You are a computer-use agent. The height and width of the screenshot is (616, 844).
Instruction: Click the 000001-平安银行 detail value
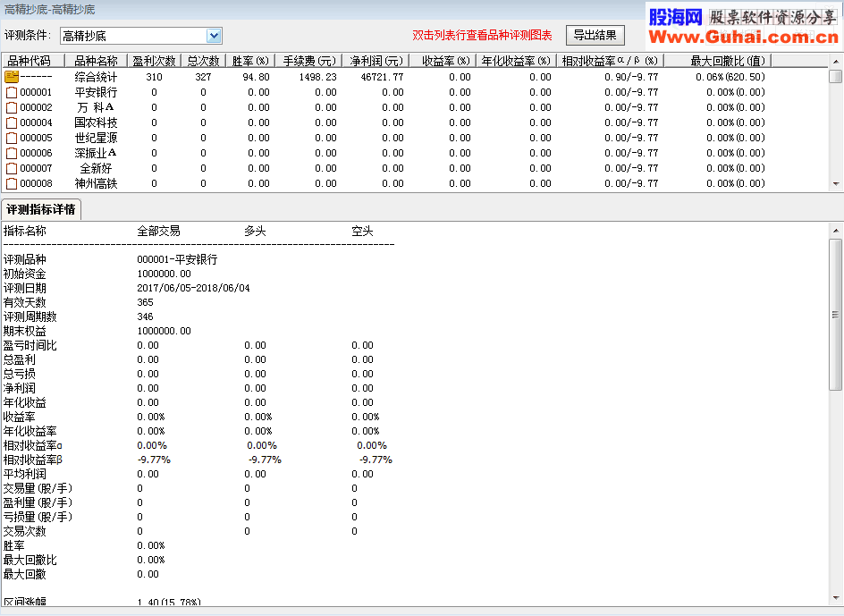[x=177, y=259]
